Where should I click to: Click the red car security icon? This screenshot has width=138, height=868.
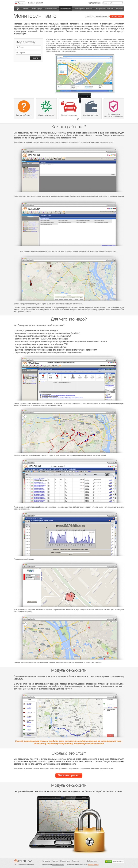[69, 106]
